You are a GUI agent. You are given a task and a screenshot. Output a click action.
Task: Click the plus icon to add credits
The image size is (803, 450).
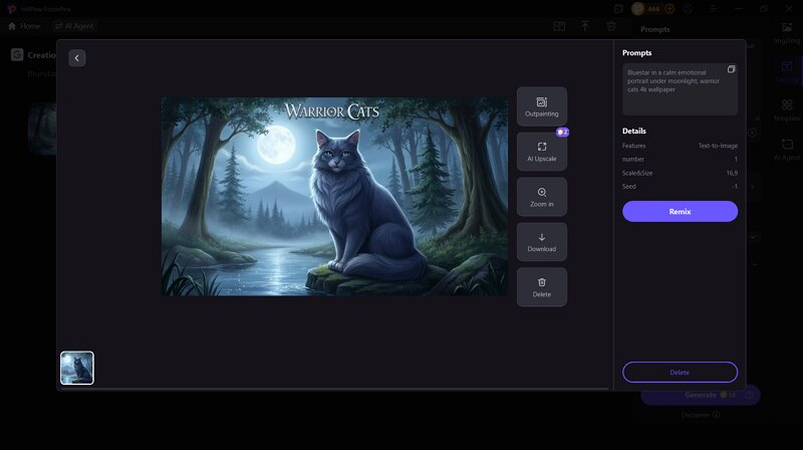[669, 9]
